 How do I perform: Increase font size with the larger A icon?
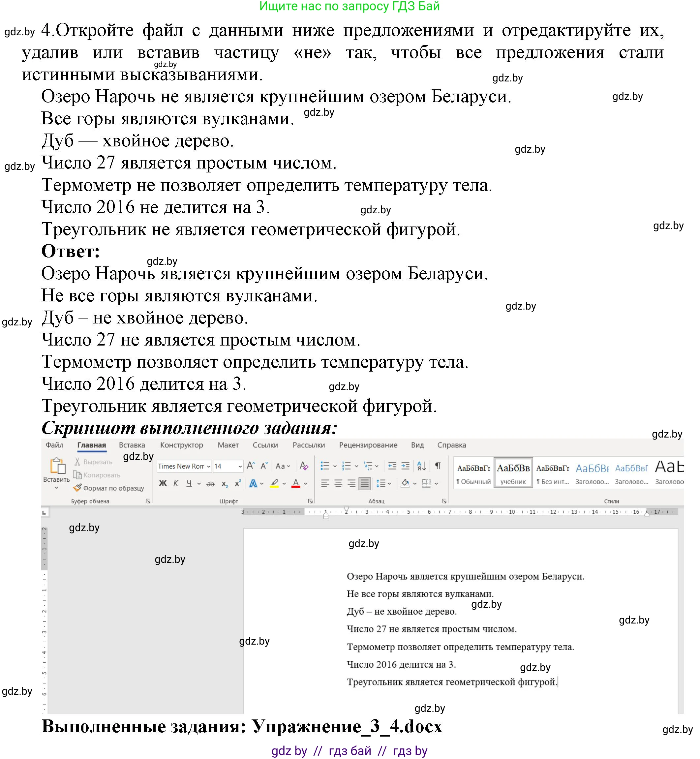(x=251, y=466)
